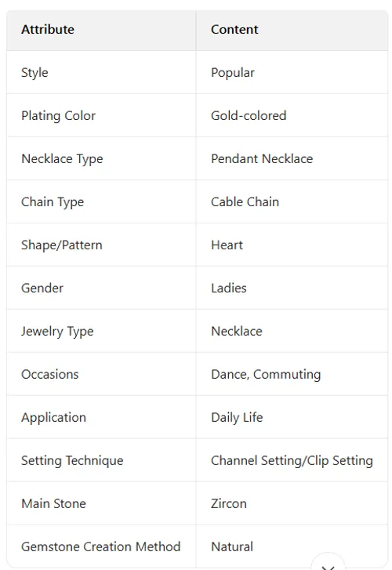Select the Gold-colored value

[x=249, y=115]
